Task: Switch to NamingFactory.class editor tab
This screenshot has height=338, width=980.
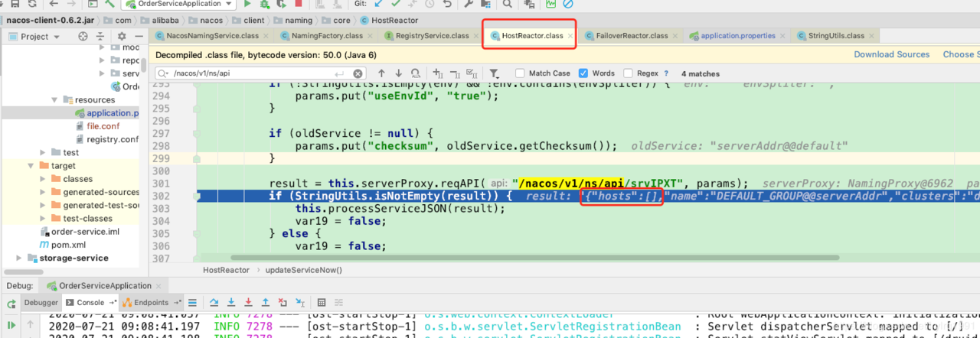Action: (x=322, y=36)
